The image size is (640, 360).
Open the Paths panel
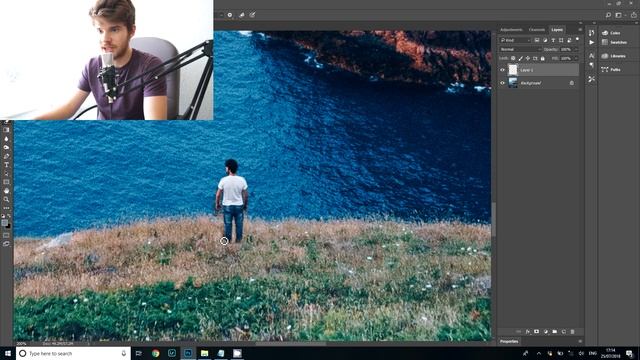[x=611, y=69]
